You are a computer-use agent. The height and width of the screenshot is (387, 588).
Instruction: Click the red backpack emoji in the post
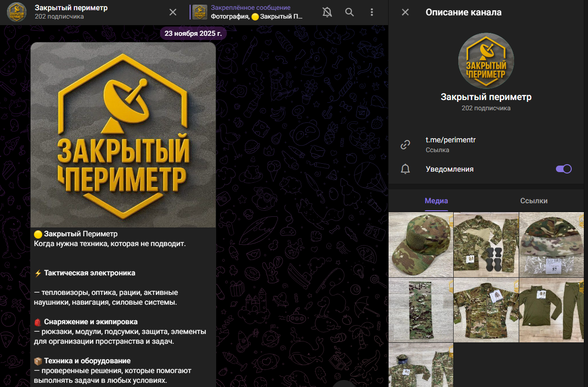[38, 322]
